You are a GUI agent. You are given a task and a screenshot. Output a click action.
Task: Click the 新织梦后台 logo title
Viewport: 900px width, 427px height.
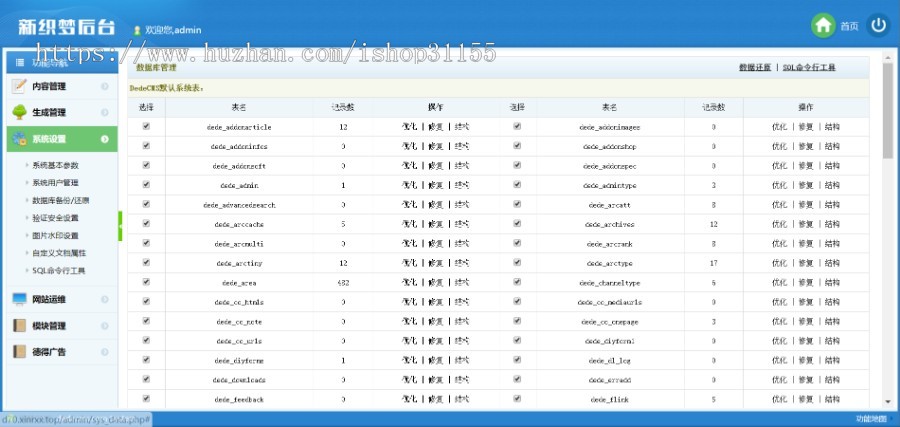click(66, 27)
